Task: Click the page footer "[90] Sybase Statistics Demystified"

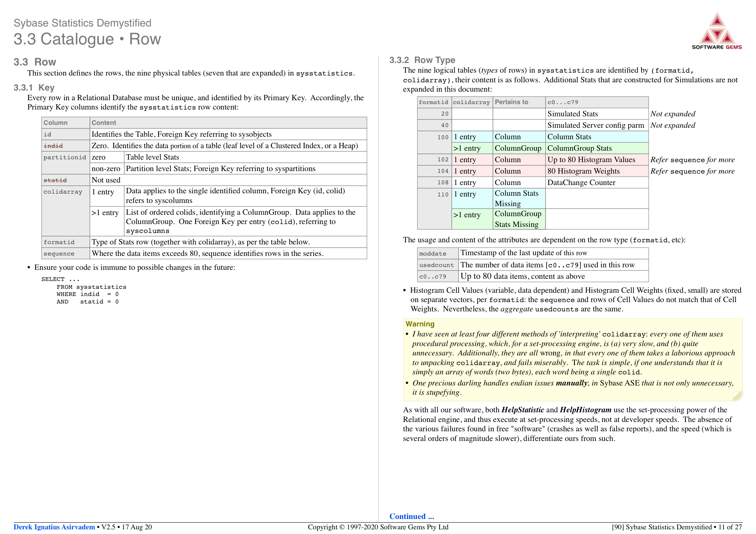Action: pos(664,527)
